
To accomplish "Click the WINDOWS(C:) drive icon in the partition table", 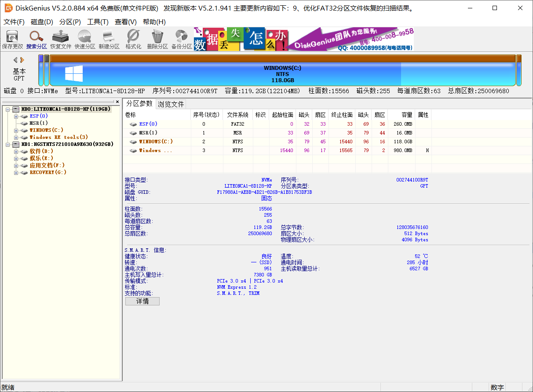I will [x=133, y=142].
